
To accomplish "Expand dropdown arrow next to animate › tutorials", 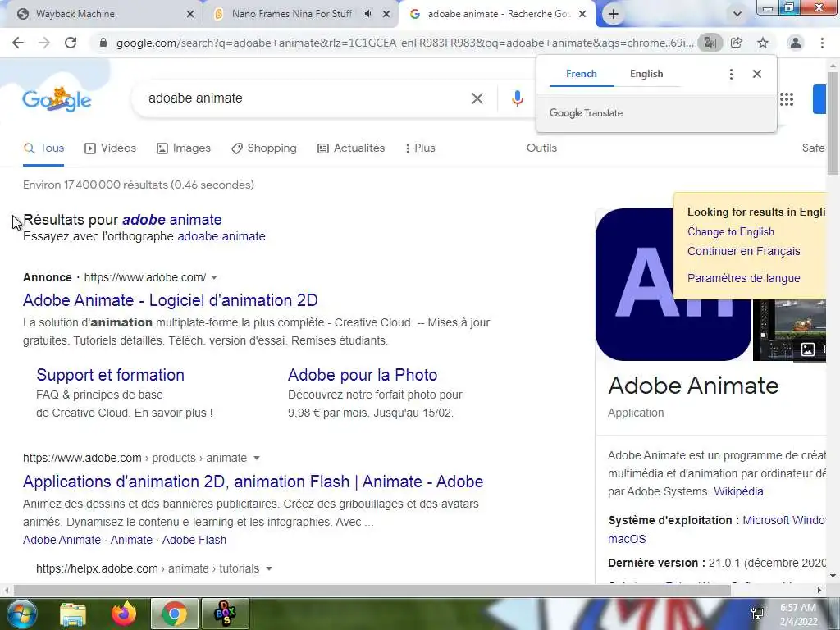I will [x=269, y=569].
